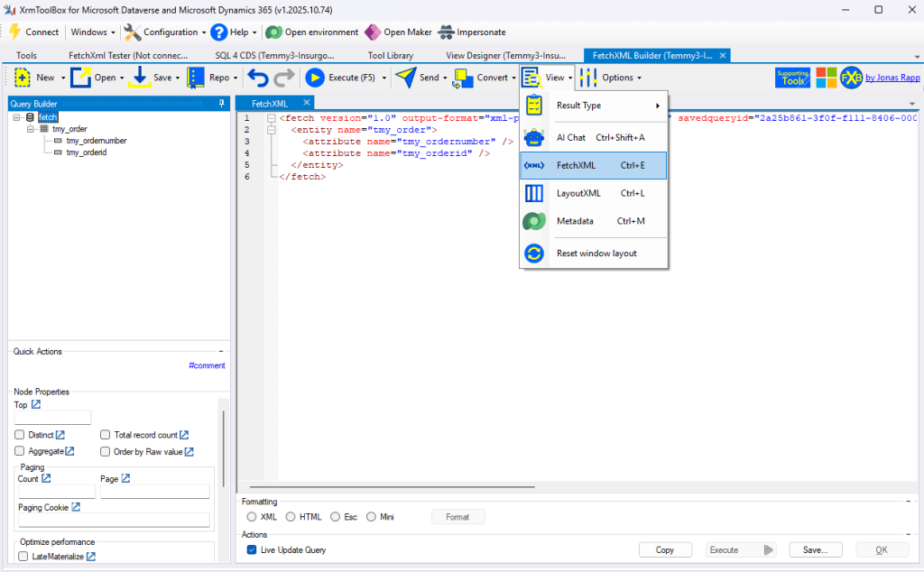The width and height of the screenshot is (924, 572).
Task: Open the Top property help link icon
Action: (36, 404)
